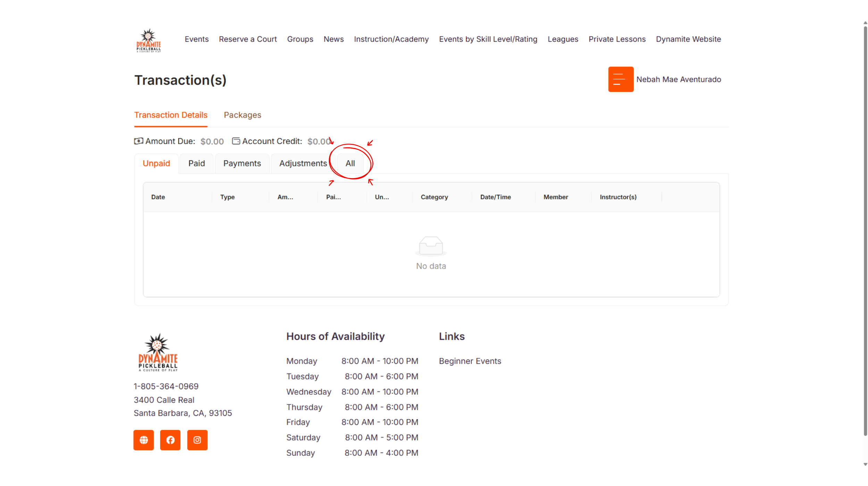
Task: Click the Beginner Events link
Action: tap(470, 361)
